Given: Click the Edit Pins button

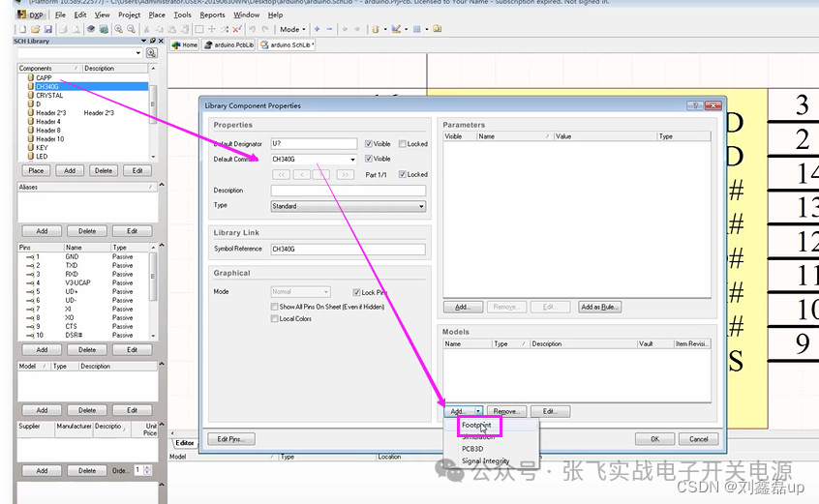Looking at the screenshot, I should 230,439.
